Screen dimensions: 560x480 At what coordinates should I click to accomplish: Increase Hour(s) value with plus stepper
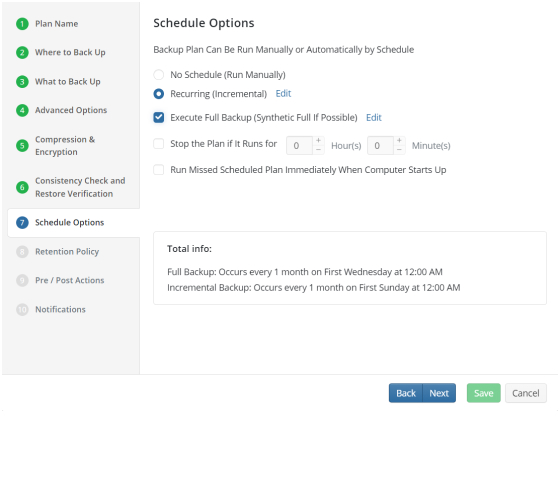point(318,141)
